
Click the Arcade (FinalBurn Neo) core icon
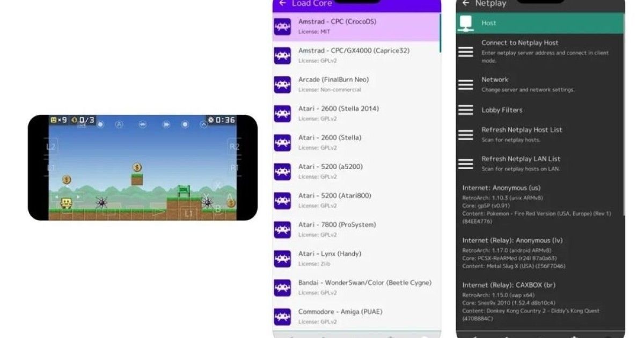tap(282, 84)
